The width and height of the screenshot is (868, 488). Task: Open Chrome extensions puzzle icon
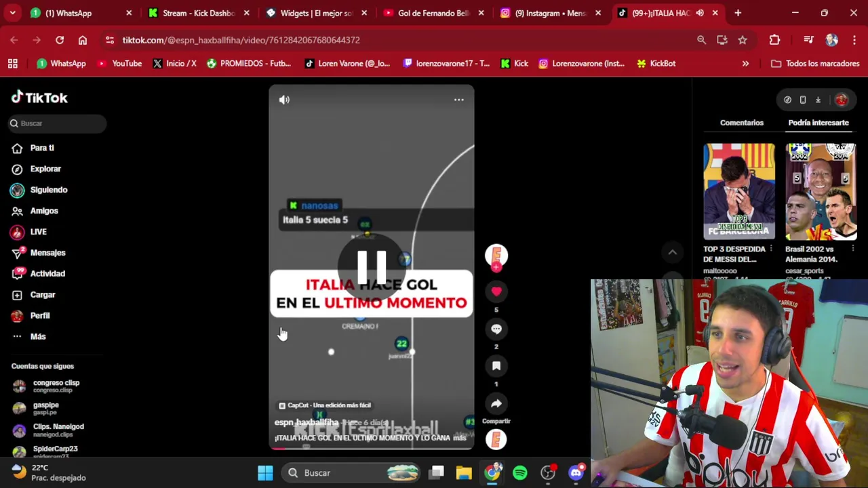[774, 40]
